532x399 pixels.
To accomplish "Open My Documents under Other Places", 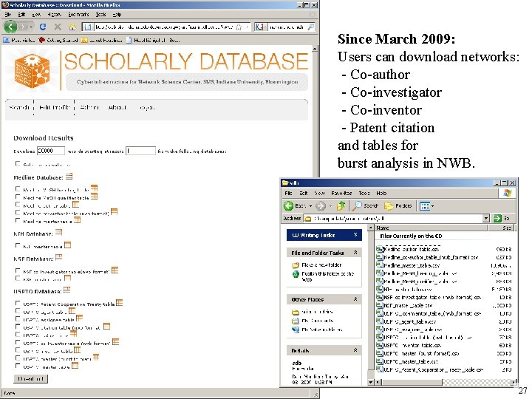I will 317,321.
